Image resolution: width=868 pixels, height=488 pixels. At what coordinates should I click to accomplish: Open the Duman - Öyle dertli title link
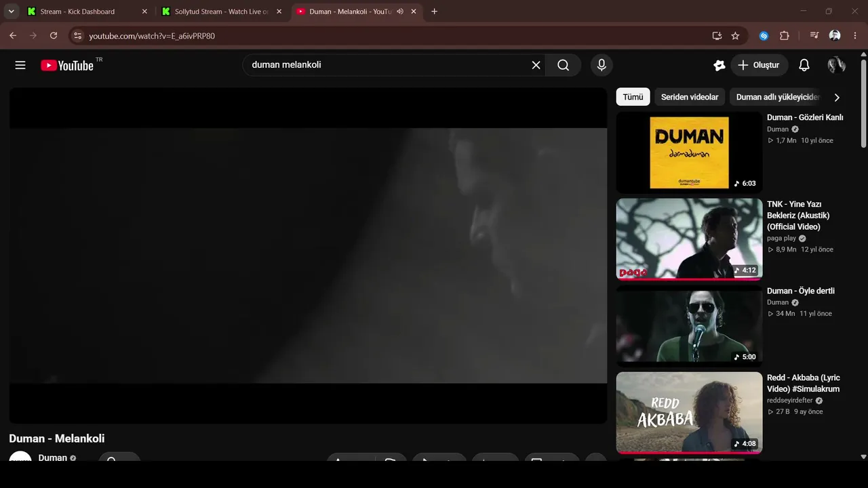[x=801, y=291]
